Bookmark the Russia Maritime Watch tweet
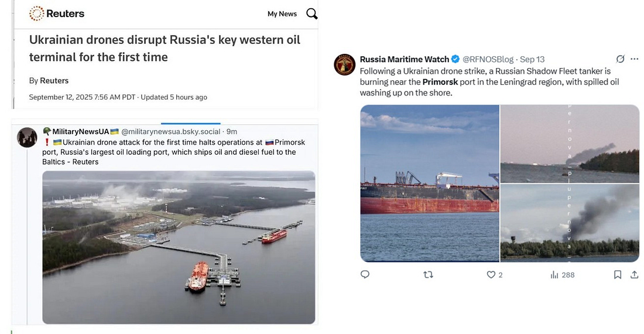This screenshot has height=334, width=644. 617,274
